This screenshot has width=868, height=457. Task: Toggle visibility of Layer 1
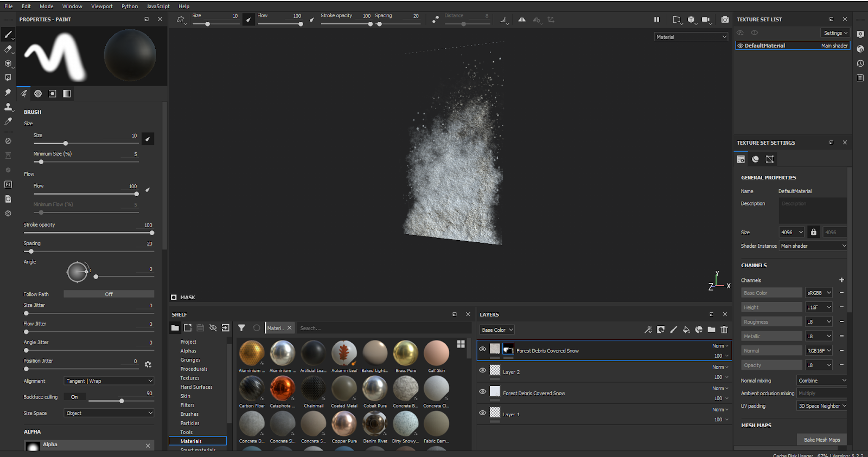coord(482,413)
